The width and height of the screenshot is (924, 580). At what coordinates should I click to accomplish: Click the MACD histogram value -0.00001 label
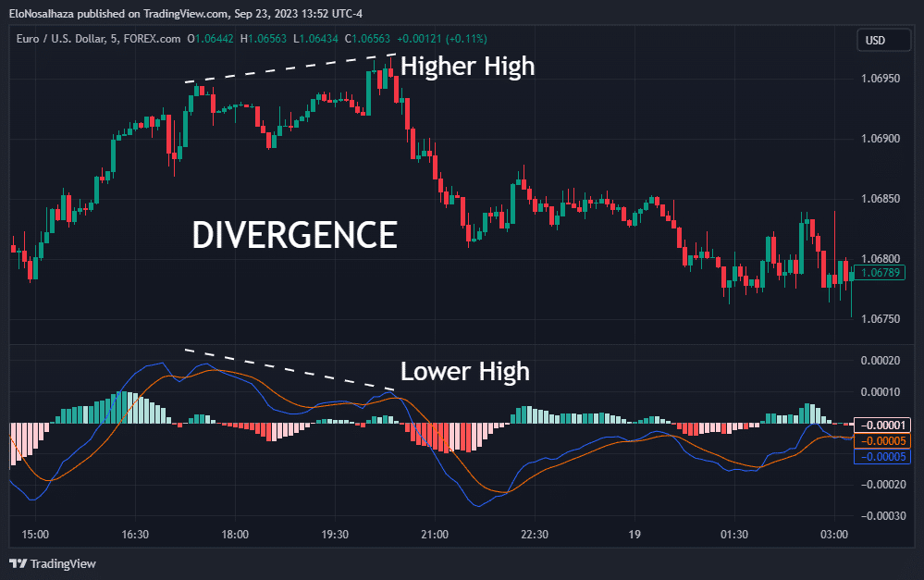pyautogui.click(x=882, y=425)
